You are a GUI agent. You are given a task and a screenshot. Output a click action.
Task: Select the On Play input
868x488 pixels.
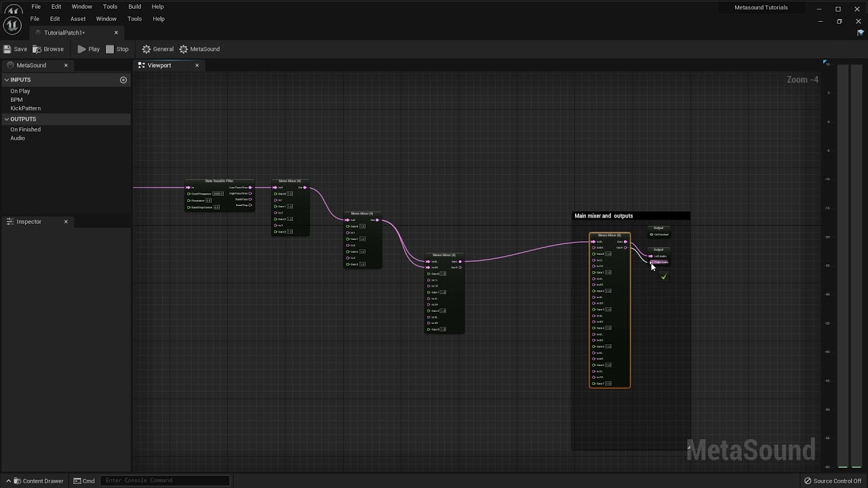(x=20, y=91)
